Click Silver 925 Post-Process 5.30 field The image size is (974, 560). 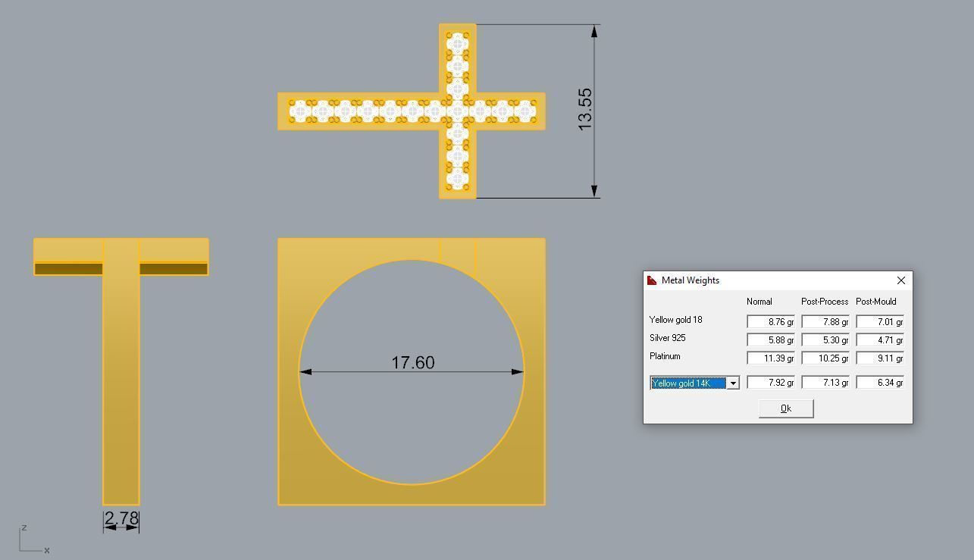(825, 340)
